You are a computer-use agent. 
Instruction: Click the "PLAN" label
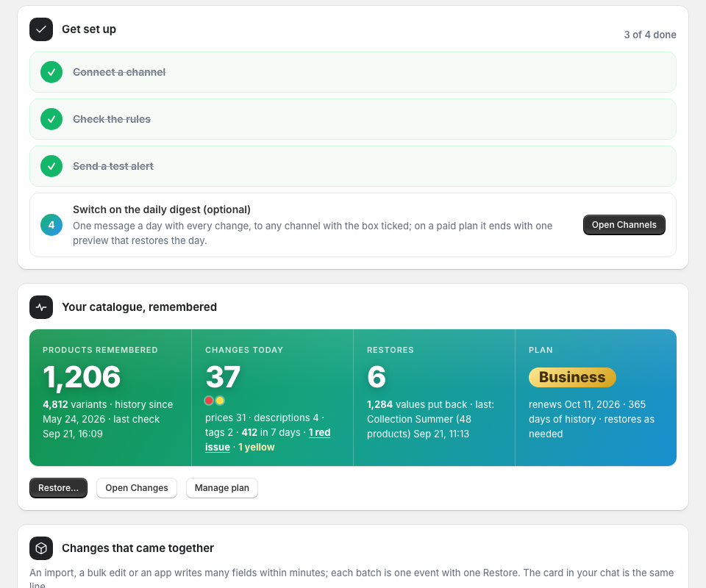(541, 350)
